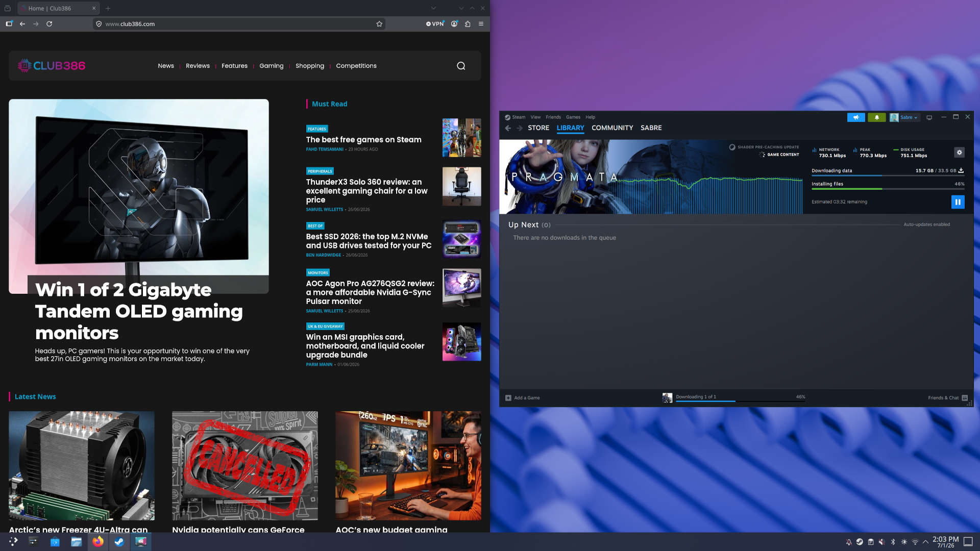The width and height of the screenshot is (980, 551).
Task: Close the Home | Club386 tab
Action: point(94,8)
